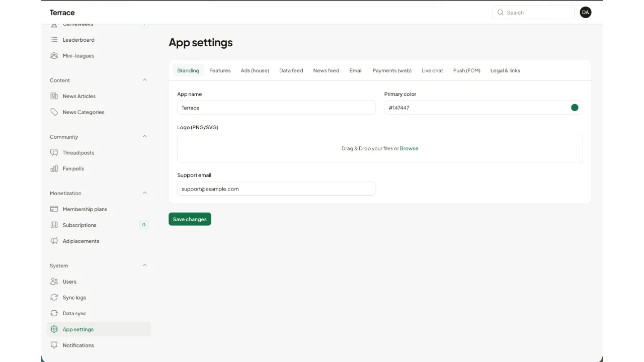This screenshot has width=644, height=362.
Task: Click the Users icon in sidebar
Action: (x=54, y=282)
